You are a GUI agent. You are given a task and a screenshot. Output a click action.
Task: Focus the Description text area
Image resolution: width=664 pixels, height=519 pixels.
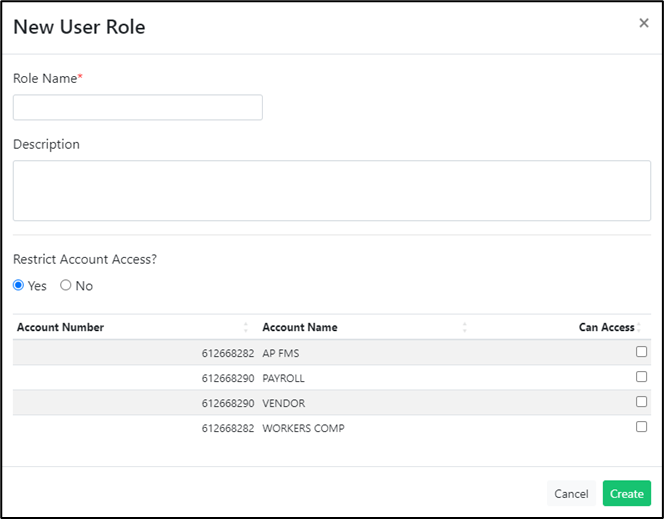click(332, 190)
